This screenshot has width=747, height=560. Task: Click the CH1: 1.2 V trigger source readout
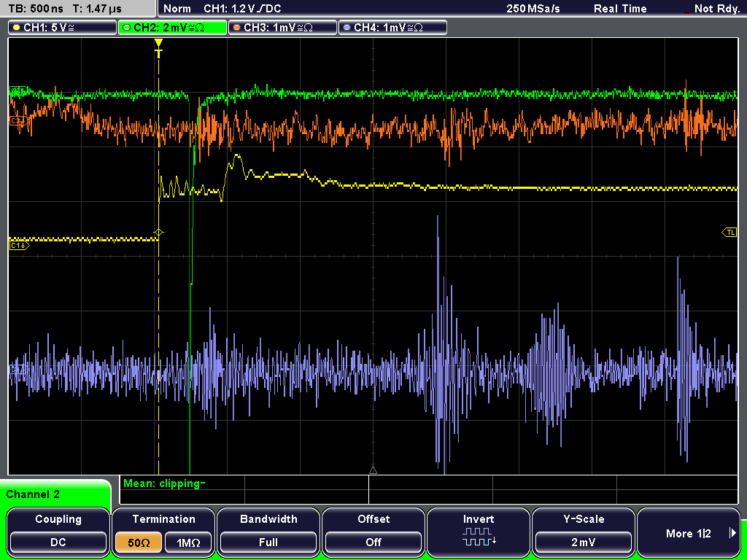(x=242, y=9)
